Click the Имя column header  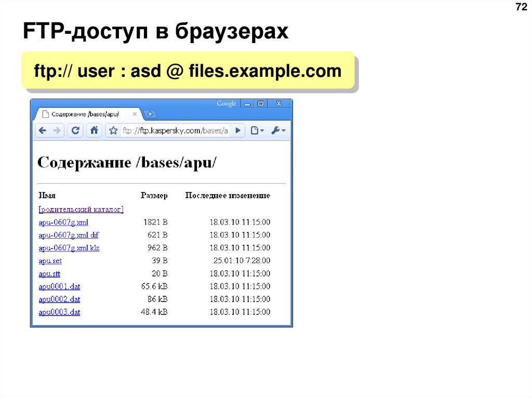pos(47,196)
